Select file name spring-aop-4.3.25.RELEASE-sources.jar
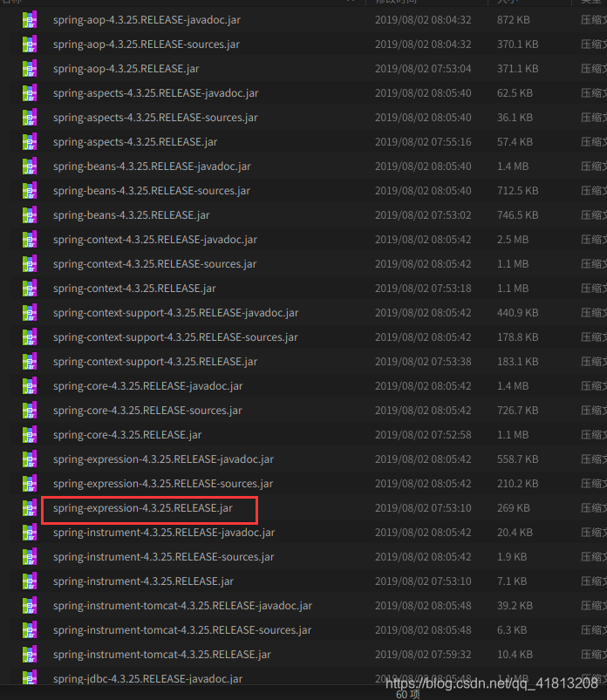607x700 pixels. coord(147,44)
